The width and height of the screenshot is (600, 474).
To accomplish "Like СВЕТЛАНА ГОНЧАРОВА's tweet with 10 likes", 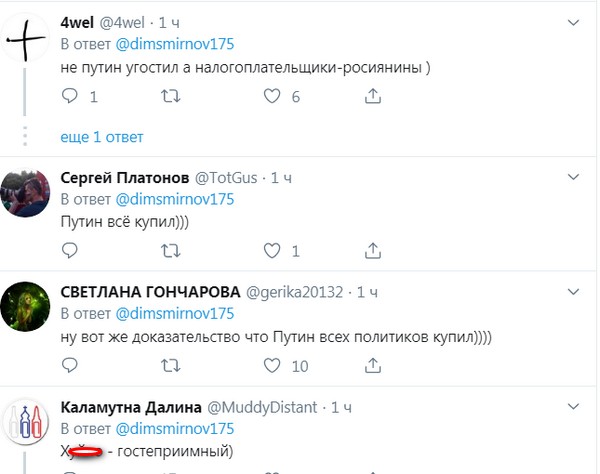I will [x=272, y=366].
